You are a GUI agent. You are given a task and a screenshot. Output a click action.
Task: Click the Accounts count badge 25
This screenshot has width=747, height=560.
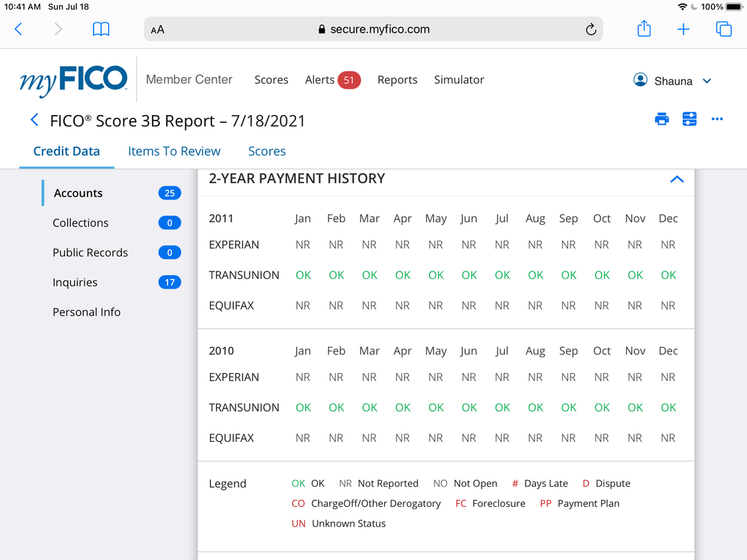(170, 193)
